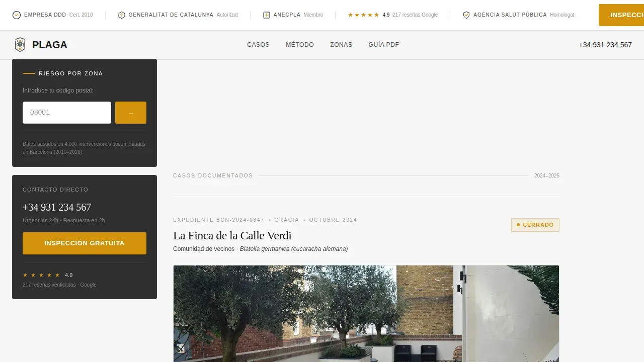Click the top-right INSPECCIÓN button
The width and height of the screenshot is (644, 362).
[x=621, y=15]
